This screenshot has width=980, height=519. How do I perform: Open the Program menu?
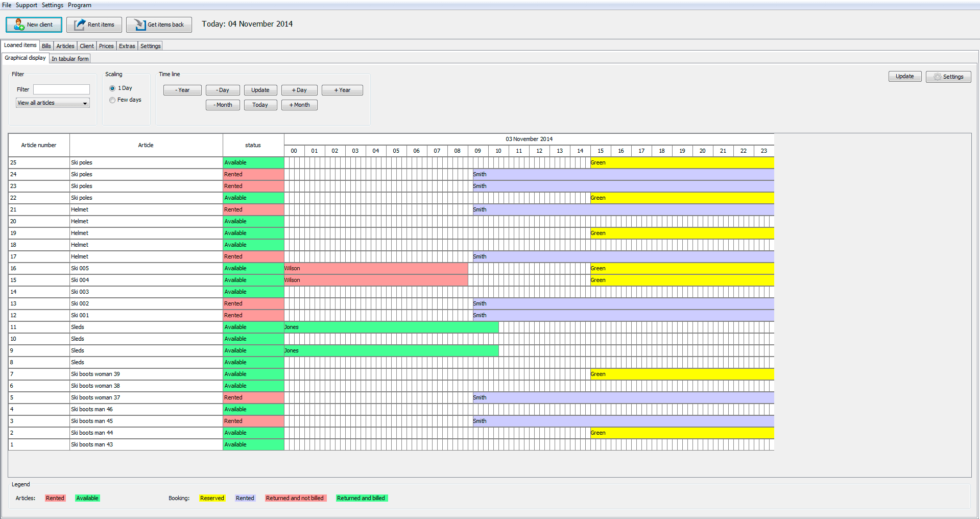[80, 5]
